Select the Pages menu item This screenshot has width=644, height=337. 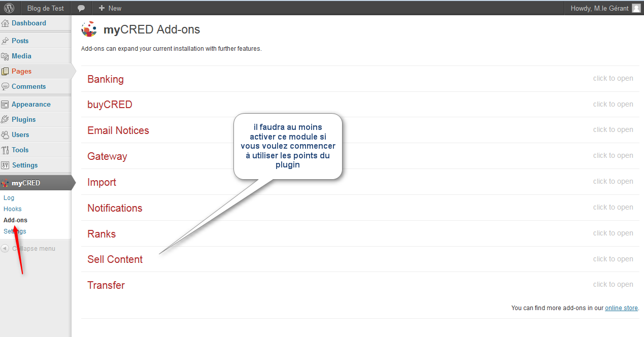point(21,71)
